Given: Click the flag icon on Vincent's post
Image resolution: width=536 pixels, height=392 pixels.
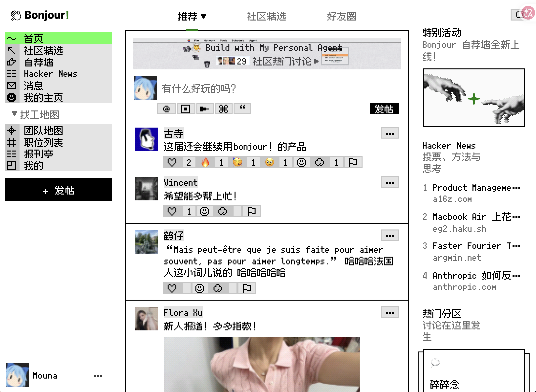Looking at the screenshot, I should point(252,211).
